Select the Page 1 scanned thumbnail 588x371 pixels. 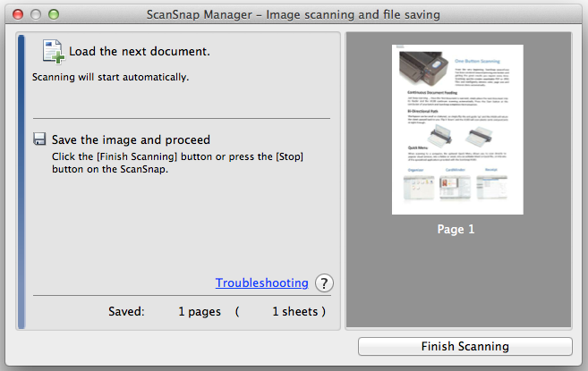456,131
